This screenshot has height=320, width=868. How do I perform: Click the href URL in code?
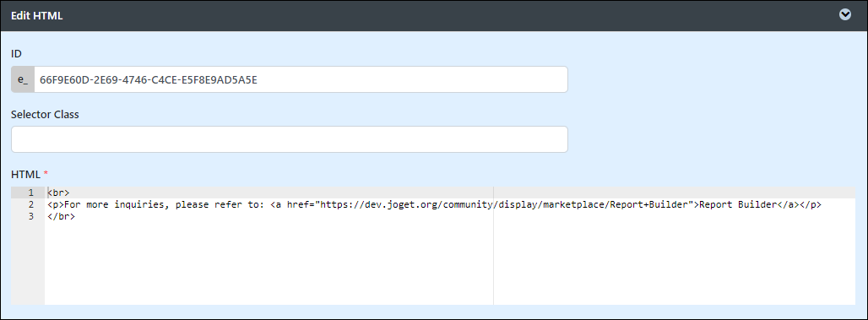(504, 205)
